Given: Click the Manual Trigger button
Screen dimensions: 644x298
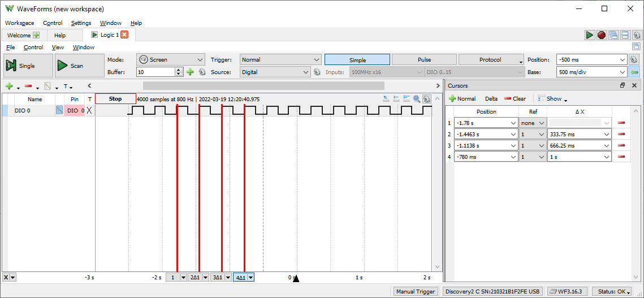Looking at the screenshot, I should click(415, 291).
